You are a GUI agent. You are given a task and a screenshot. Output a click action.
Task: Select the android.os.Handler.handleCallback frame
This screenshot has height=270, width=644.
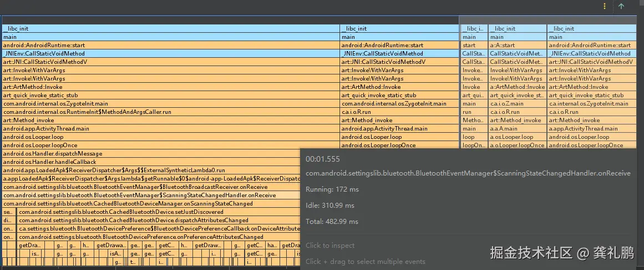point(151,162)
